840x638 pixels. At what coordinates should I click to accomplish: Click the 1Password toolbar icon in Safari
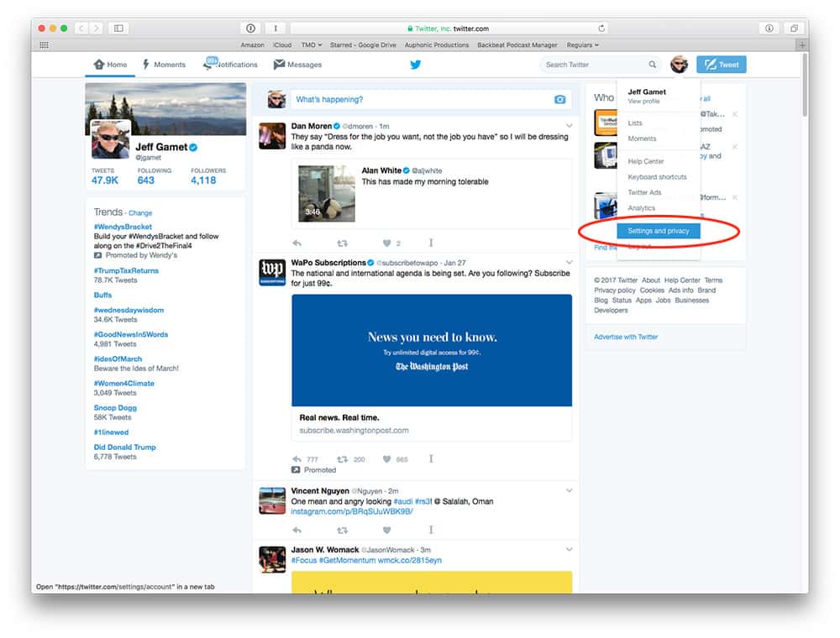click(250, 29)
